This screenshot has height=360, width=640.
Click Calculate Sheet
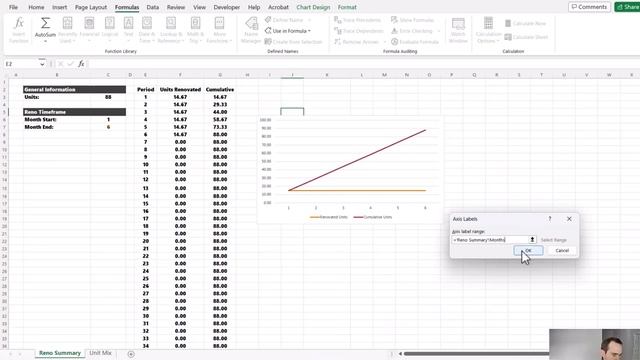(526, 37)
